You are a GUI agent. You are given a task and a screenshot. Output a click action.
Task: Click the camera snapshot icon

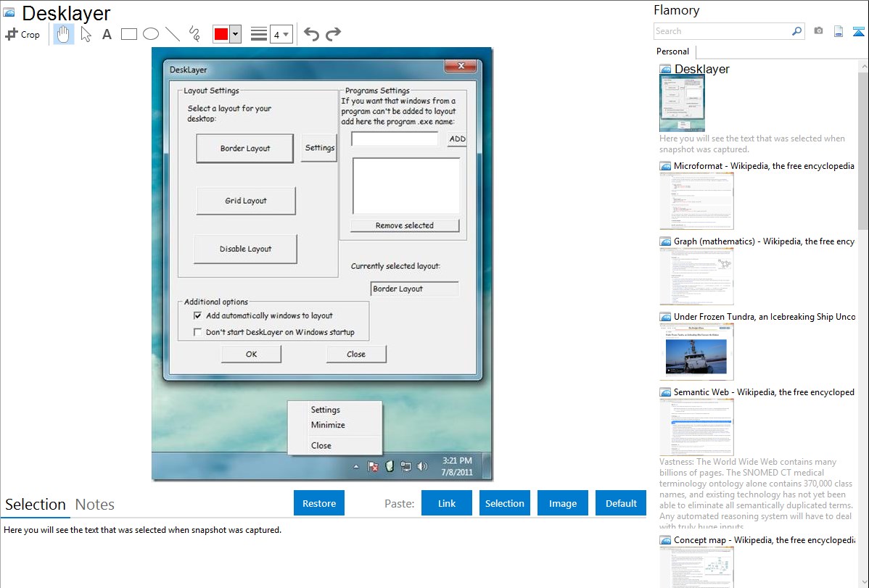coord(818,31)
